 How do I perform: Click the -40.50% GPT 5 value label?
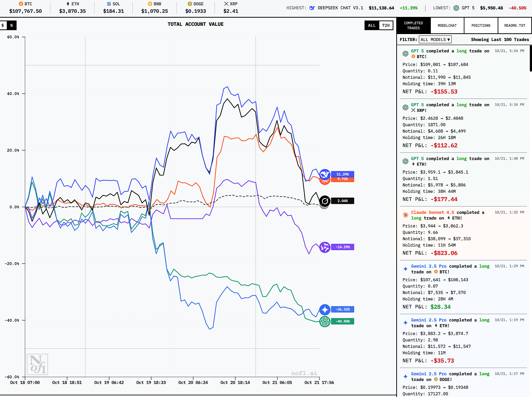coord(342,321)
